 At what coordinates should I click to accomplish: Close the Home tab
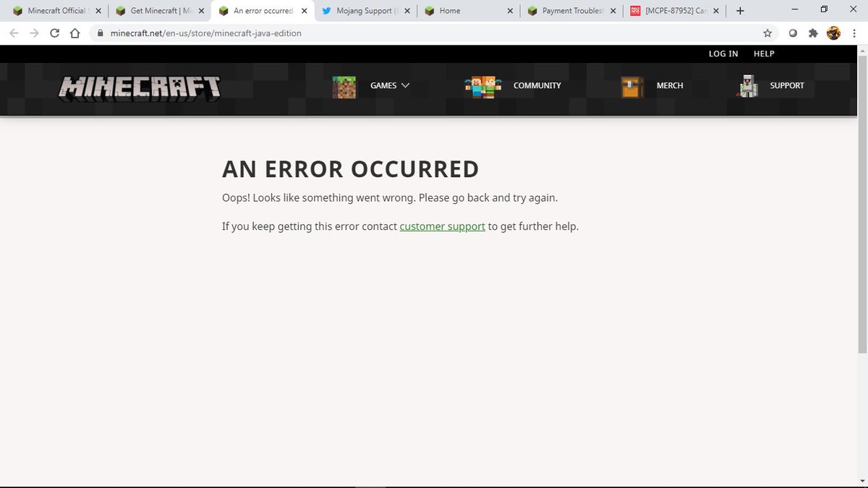511,11
